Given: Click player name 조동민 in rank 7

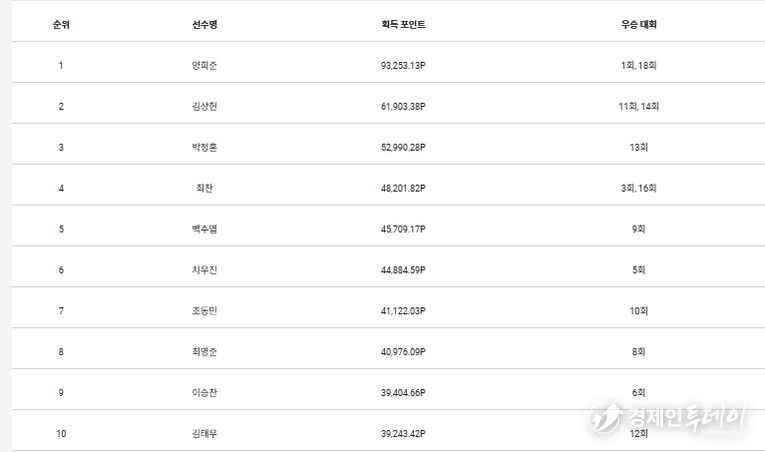Looking at the screenshot, I should tap(204, 311).
